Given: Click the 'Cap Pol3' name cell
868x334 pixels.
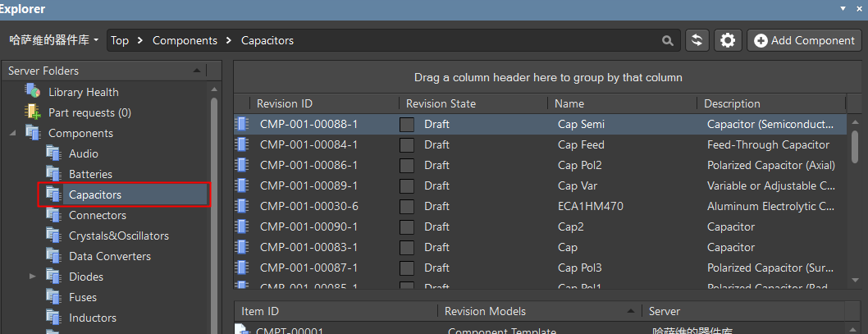Looking at the screenshot, I should tap(579, 268).
